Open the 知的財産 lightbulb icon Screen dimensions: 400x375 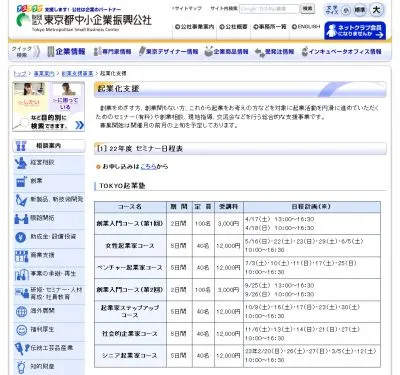21,367
